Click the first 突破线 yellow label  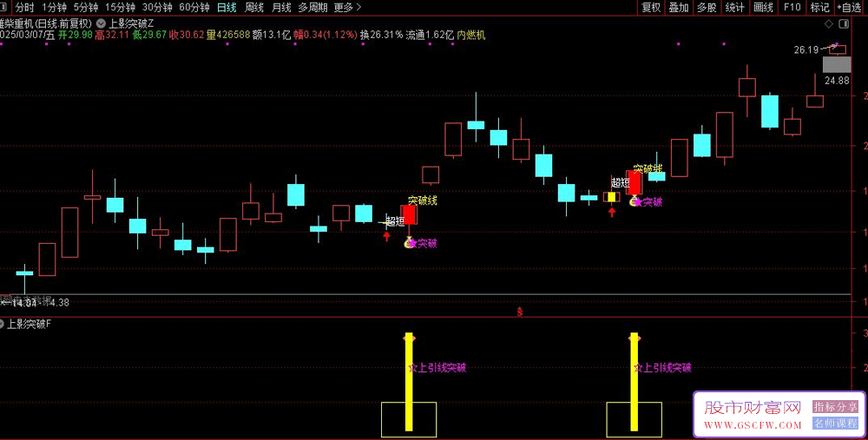pyautogui.click(x=423, y=200)
